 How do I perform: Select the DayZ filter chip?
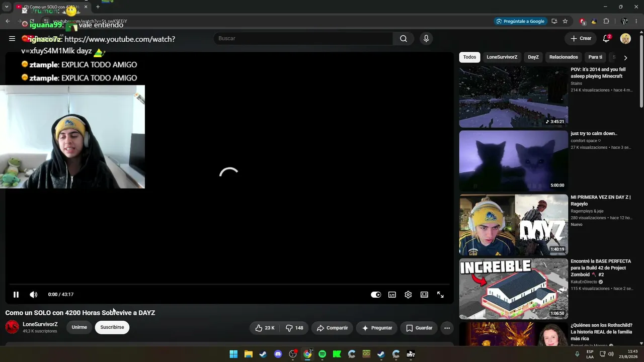533,57
